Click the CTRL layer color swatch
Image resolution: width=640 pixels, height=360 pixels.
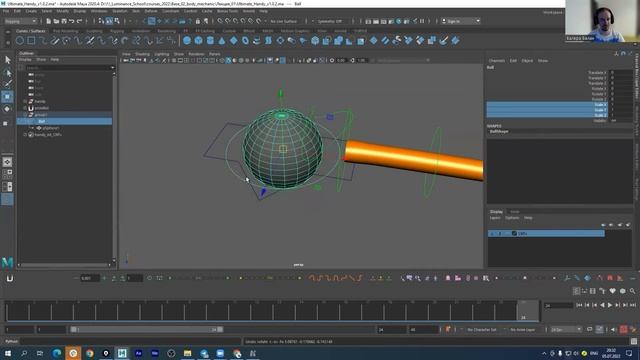point(514,233)
